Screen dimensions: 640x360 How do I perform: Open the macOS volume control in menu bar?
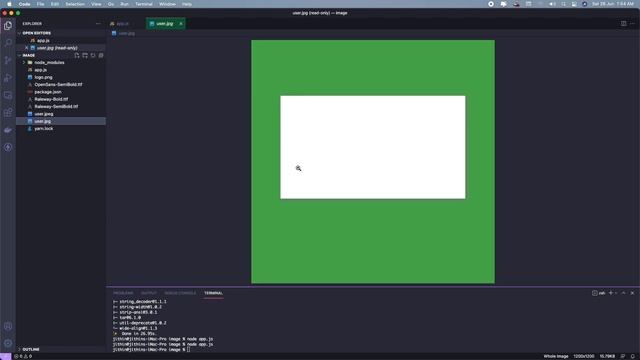pyautogui.click(x=552, y=4)
